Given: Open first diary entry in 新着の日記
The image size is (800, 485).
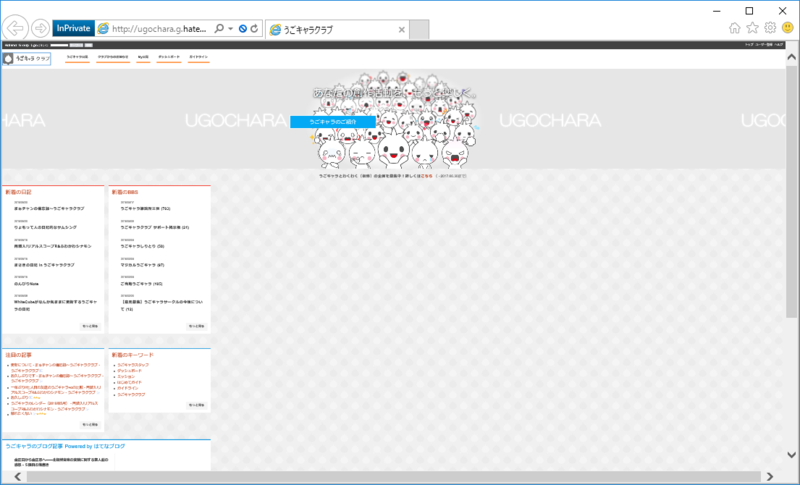Looking at the screenshot, I should click(x=49, y=209).
